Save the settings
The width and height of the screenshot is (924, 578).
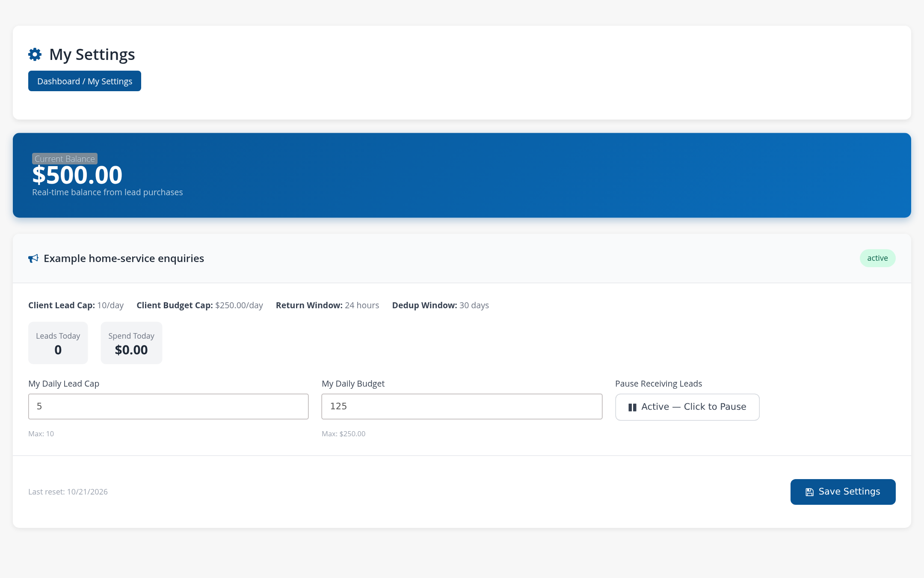click(x=843, y=492)
